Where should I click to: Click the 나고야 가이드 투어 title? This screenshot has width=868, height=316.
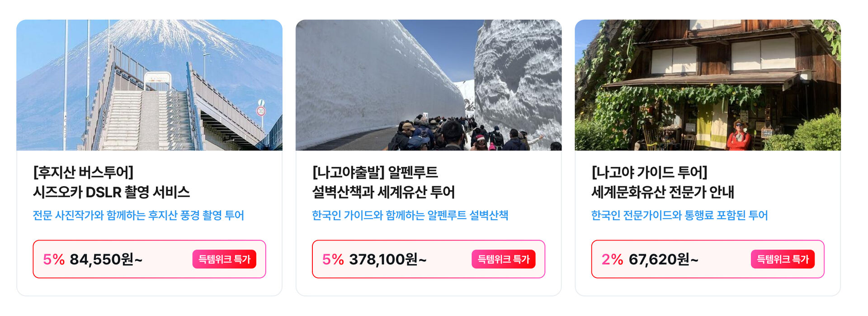point(649,172)
